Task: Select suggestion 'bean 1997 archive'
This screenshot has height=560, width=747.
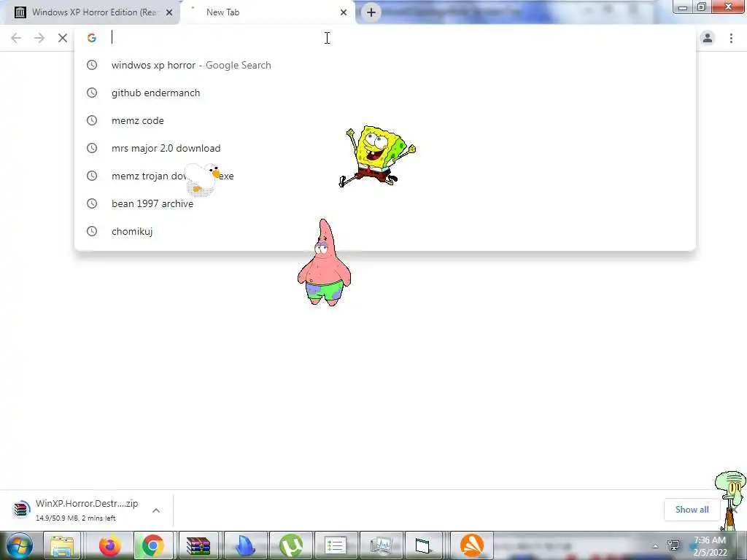Action: (385, 203)
